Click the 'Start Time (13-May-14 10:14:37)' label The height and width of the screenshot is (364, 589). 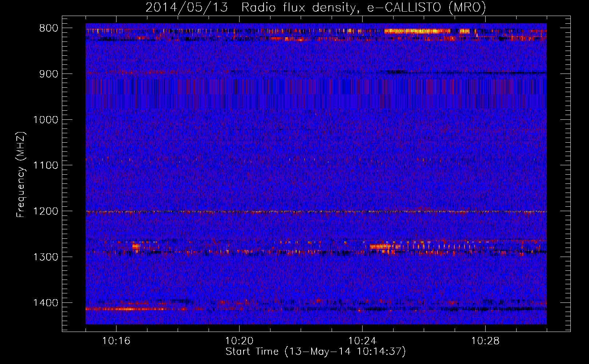pos(316,352)
